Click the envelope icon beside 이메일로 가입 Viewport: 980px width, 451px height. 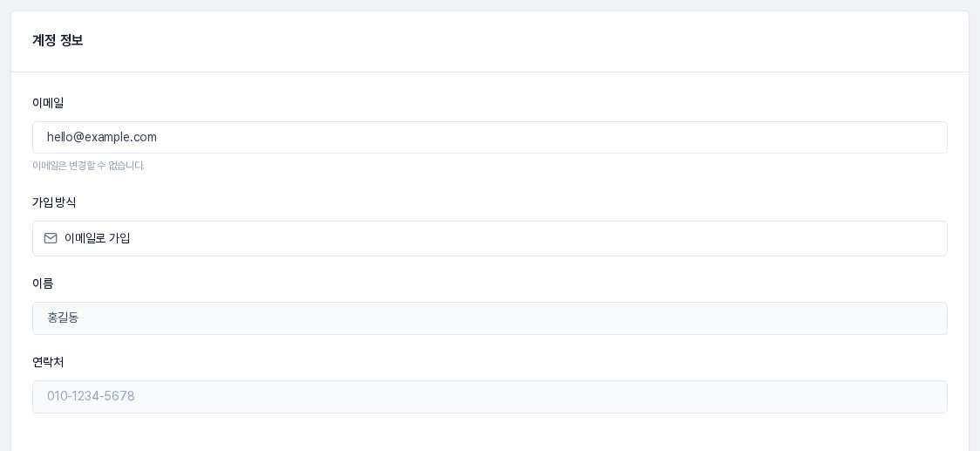coord(51,238)
